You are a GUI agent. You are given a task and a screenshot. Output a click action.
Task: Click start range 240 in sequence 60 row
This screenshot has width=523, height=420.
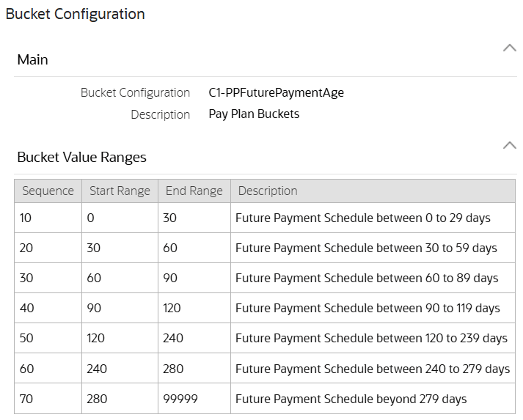(120, 369)
